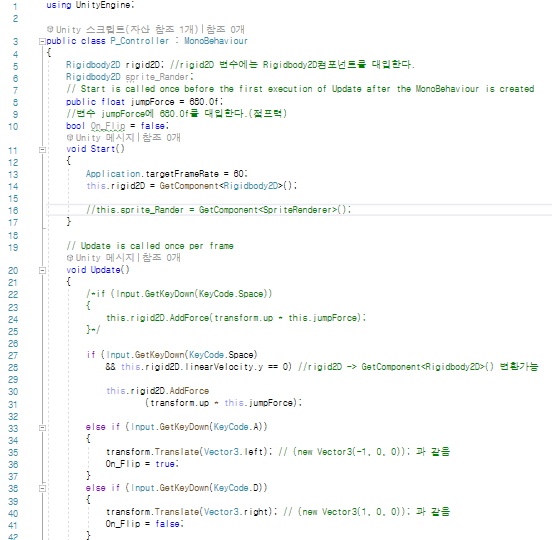Image resolution: width=552 pixels, height=540 pixels.
Task: Click the '참조 0개' link above class P_Controller
Action: (225, 30)
